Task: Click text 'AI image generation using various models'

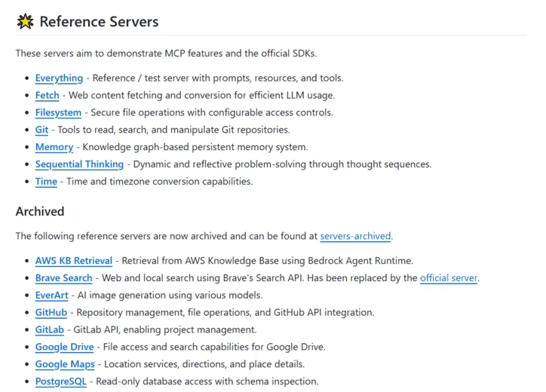Action: tap(170, 296)
